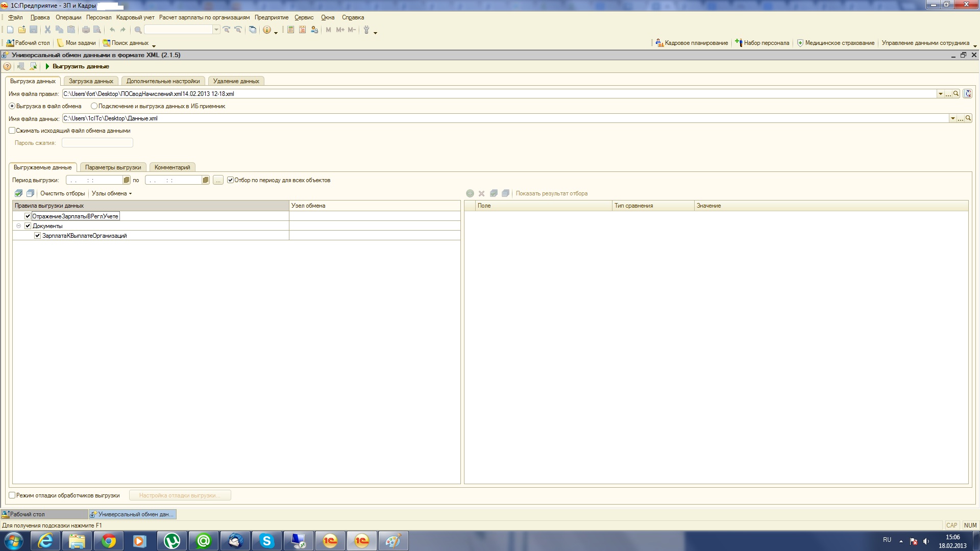Image resolution: width=980 pixels, height=551 pixels.
Task: Click the magnifier beside Имя файла правил
Action: 956,94
